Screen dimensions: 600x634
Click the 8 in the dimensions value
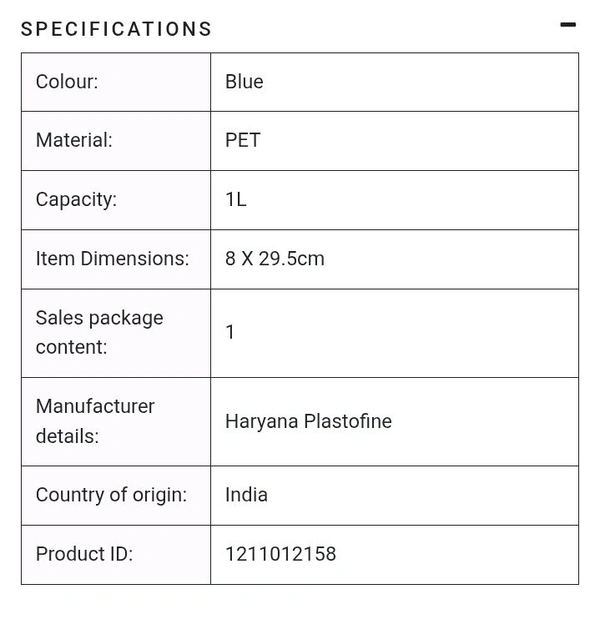coord(231,258)
